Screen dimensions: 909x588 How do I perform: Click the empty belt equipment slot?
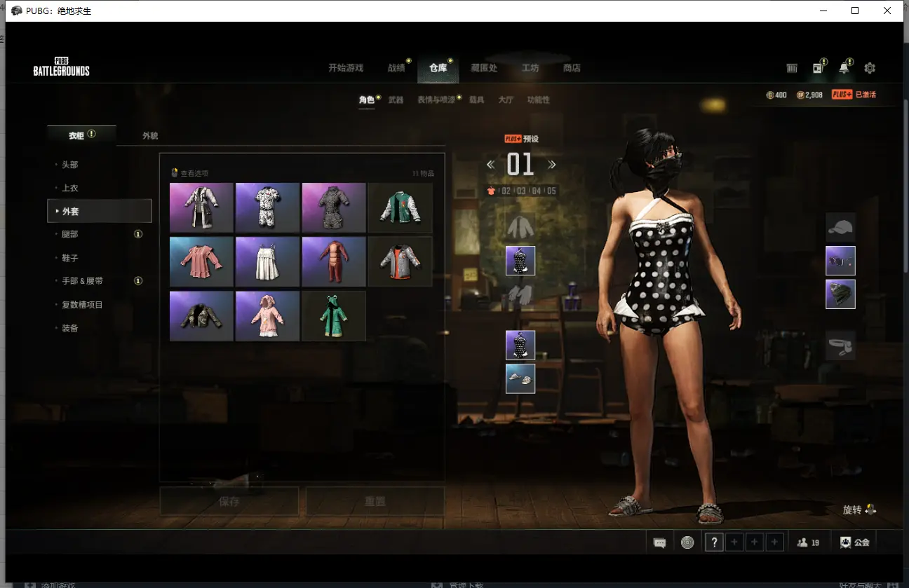pos(840,346)
